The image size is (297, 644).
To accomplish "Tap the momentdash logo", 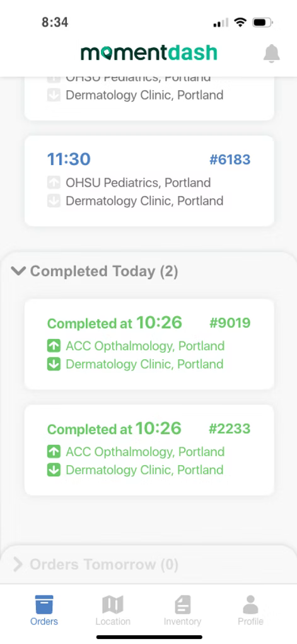I will point(149,53).
